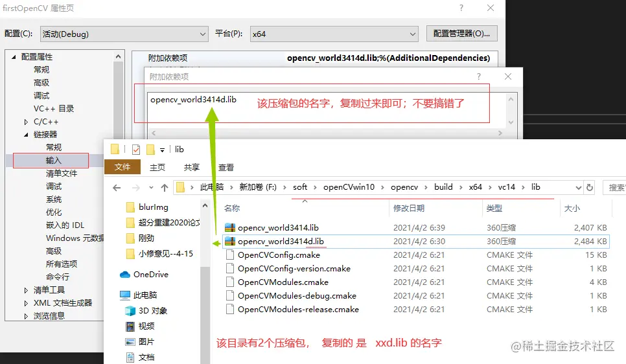Open the address bar history dropdown
The height and width of the screenshot is (364, 626).
(578, 188)
